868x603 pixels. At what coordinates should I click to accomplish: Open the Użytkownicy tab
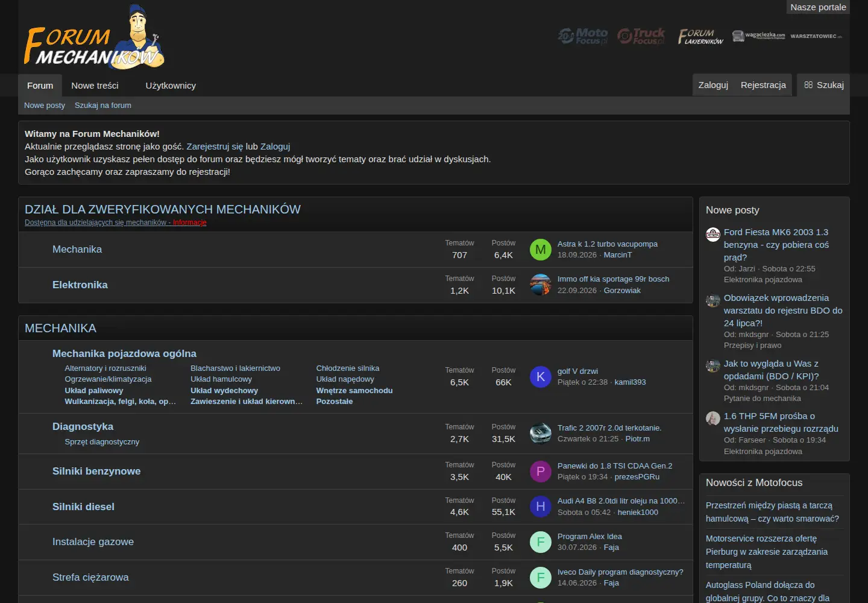[x=171, y=86]
